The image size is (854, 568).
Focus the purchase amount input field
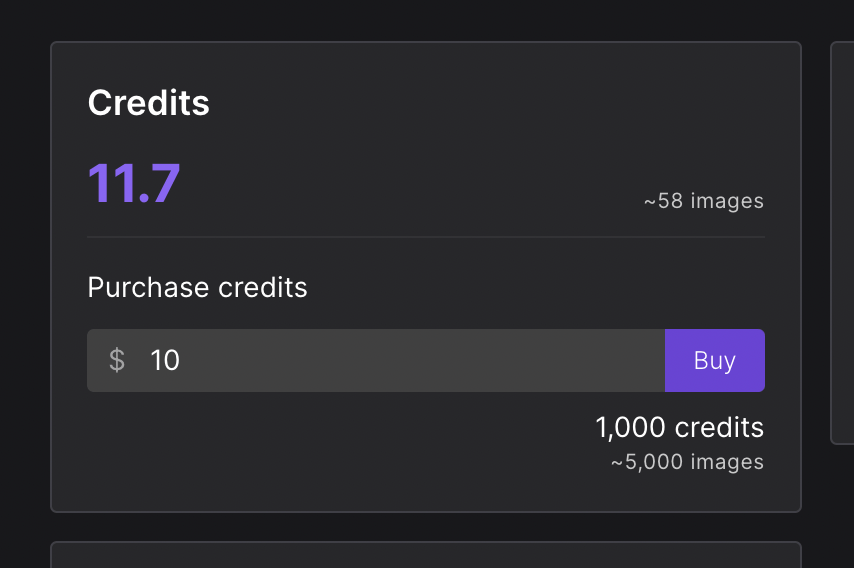click(400, 360)
